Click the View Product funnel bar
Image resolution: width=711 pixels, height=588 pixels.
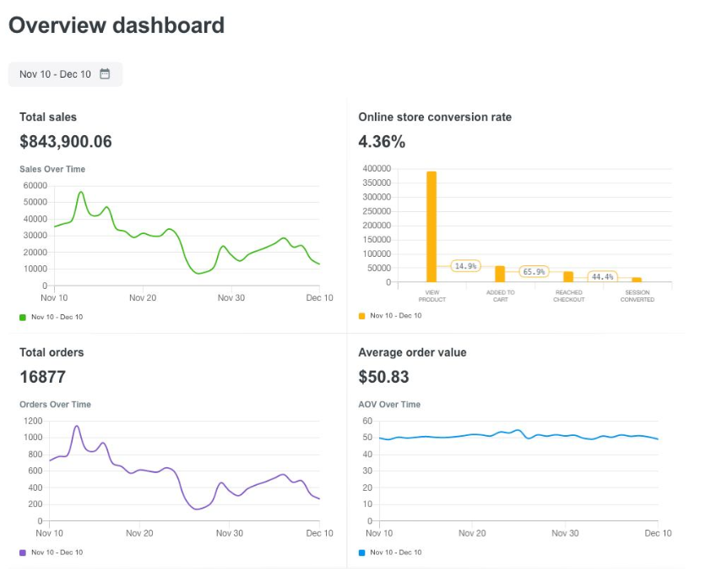click(x=431, y=226)
